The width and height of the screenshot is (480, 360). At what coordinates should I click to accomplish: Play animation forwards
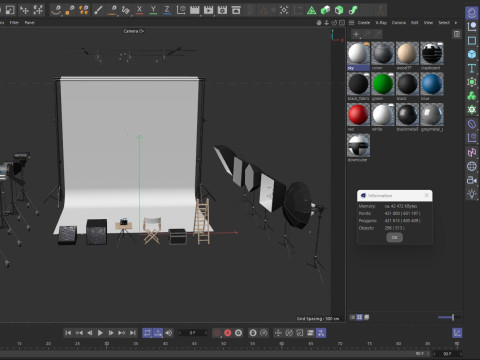tap(100, 333)
